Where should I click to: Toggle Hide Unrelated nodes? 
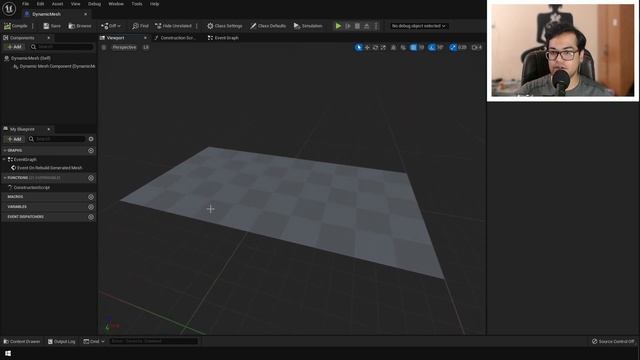tap(173, 26)
